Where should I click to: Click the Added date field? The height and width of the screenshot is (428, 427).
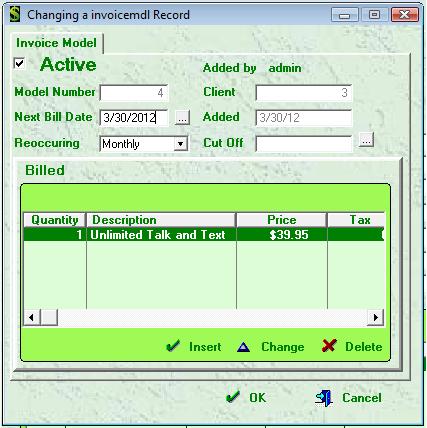coord(304,118)
